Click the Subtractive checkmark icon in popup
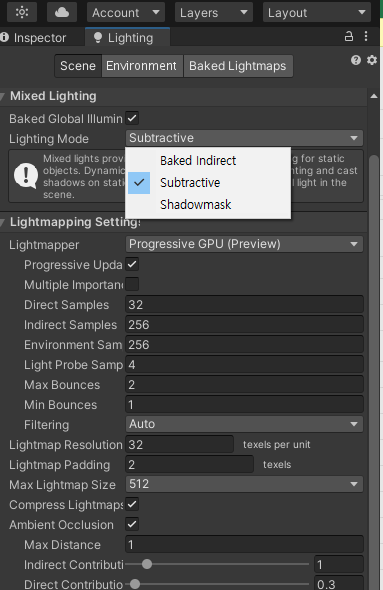This screenshot has height=590, width=383. click(139, 183)
